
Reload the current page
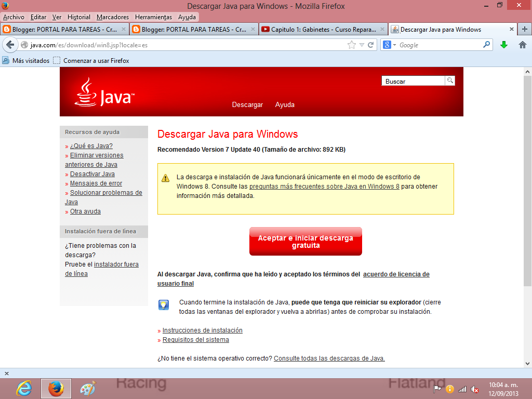(x=370, y=45)
